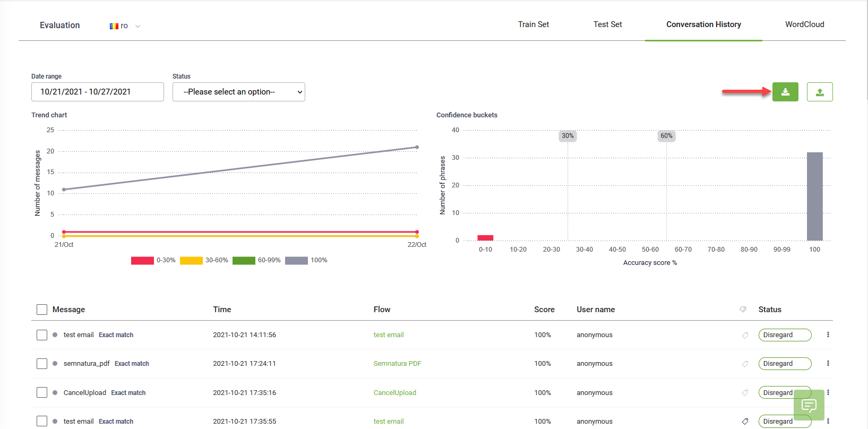Open the CancelUpload flow link
The image size is (868, 429).
click(394, 393)
